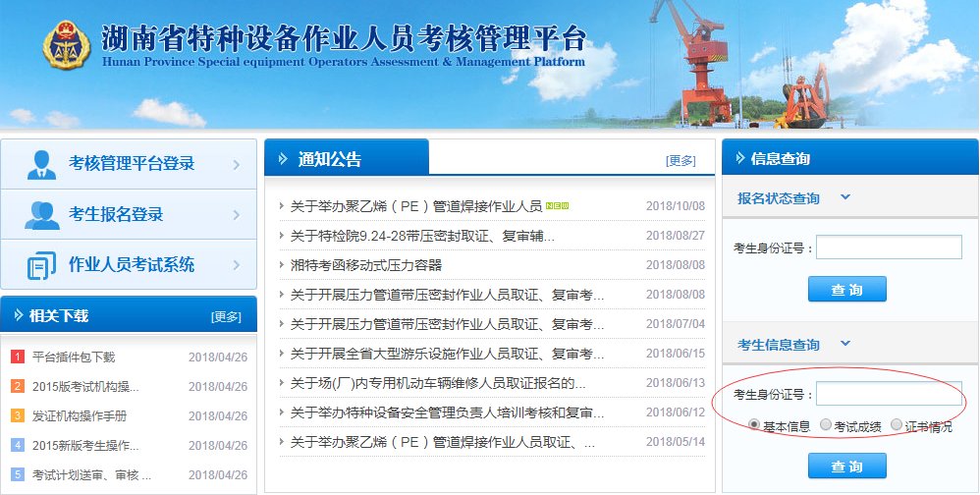
Task: Click the arrow icon before 相关下载 heading
Action: click(19, 315)
